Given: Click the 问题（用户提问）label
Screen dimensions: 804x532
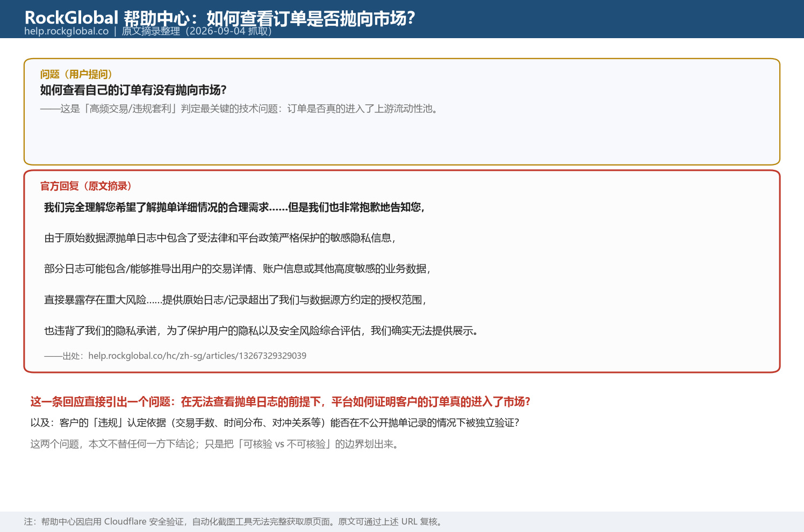Looking at the screenshot, I should (x=77, y=75).
